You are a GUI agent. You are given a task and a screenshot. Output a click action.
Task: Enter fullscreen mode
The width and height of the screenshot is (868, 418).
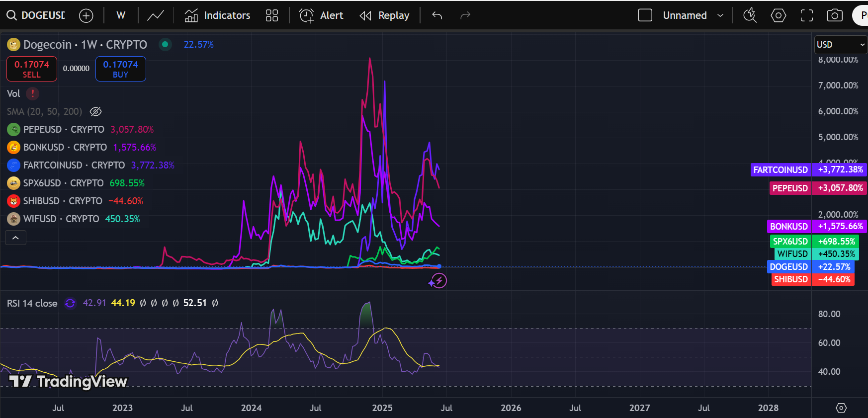click(806, 16)
